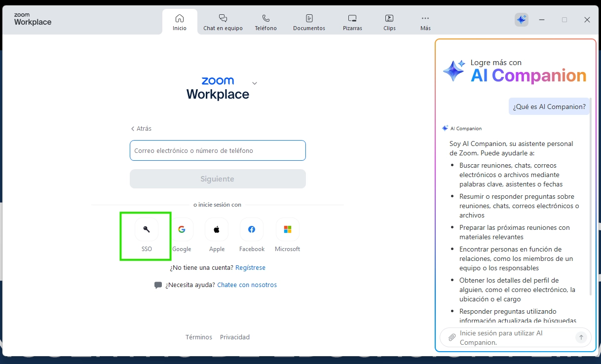Screen dimensions: 601x364
Task: Open the Regístrese sign-up link
Action: [250, 268]
